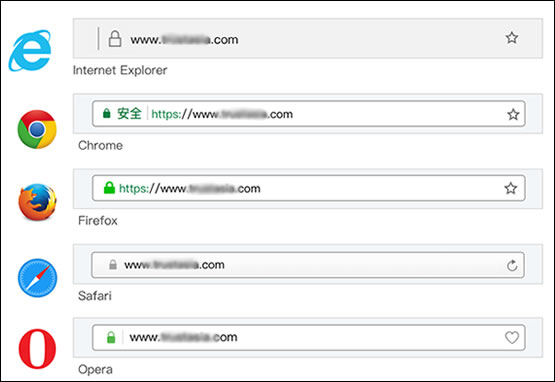Click the red Opera logo

37,349
